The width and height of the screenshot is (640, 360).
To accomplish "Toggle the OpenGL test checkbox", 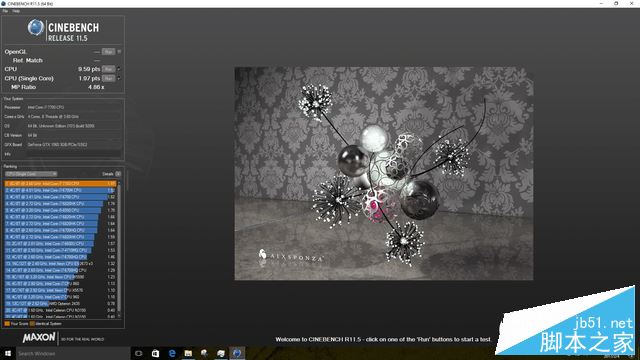I will pos(119,52).
